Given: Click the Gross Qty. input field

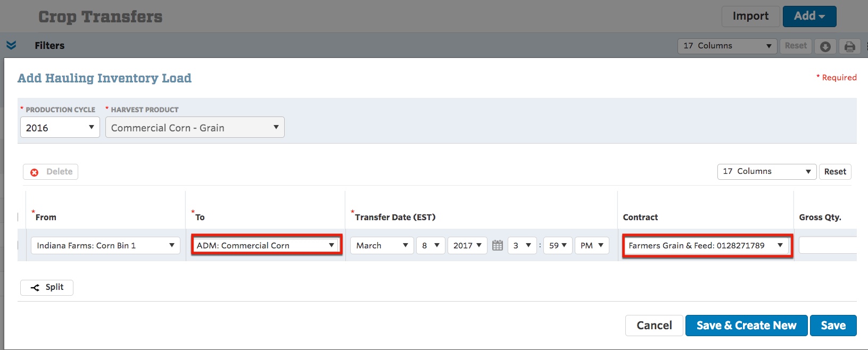Looking at the screenshot, I should tap(828, 245).
